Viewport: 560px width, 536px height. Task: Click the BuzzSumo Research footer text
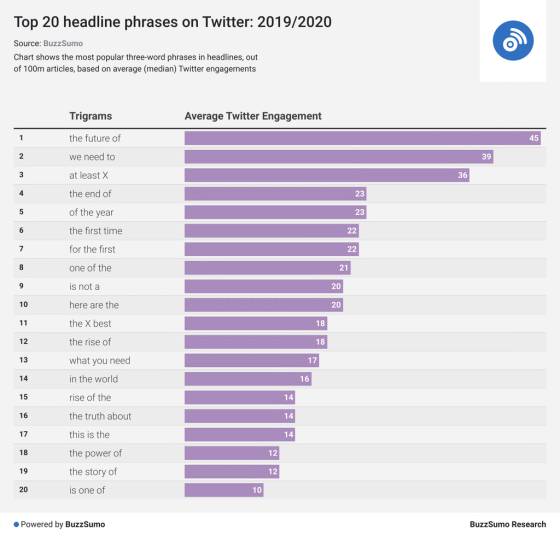tap(508, 524)
